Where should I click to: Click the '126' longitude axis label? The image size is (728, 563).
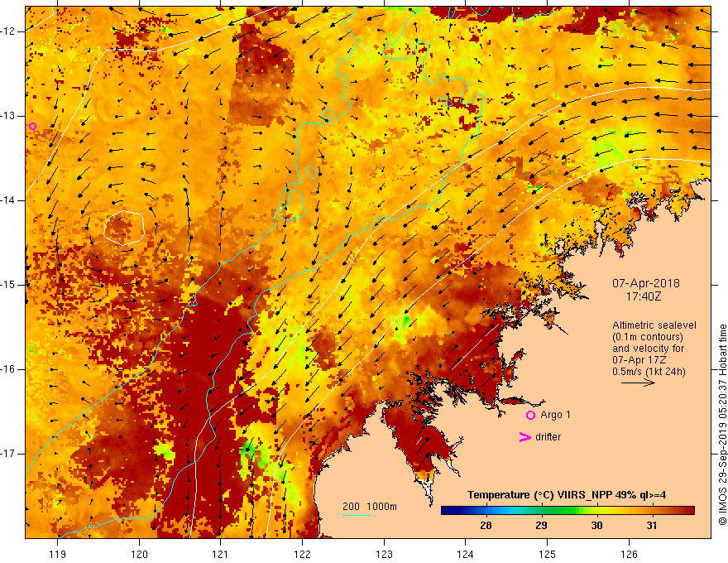[x=629, y=554]
